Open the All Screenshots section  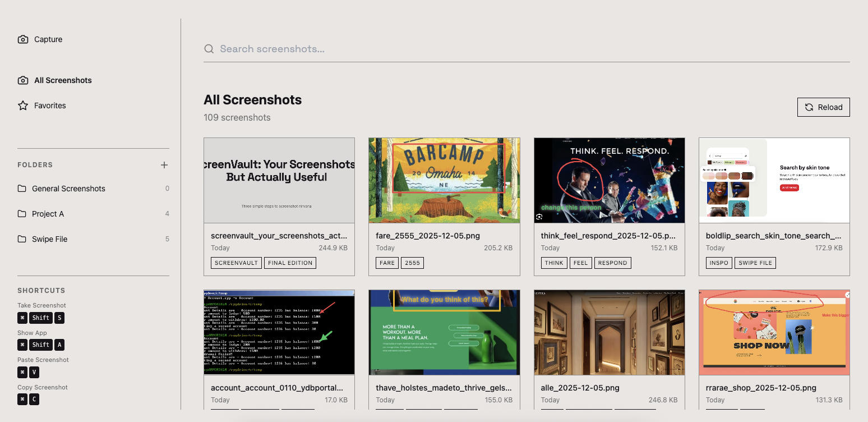click(63, 80)
